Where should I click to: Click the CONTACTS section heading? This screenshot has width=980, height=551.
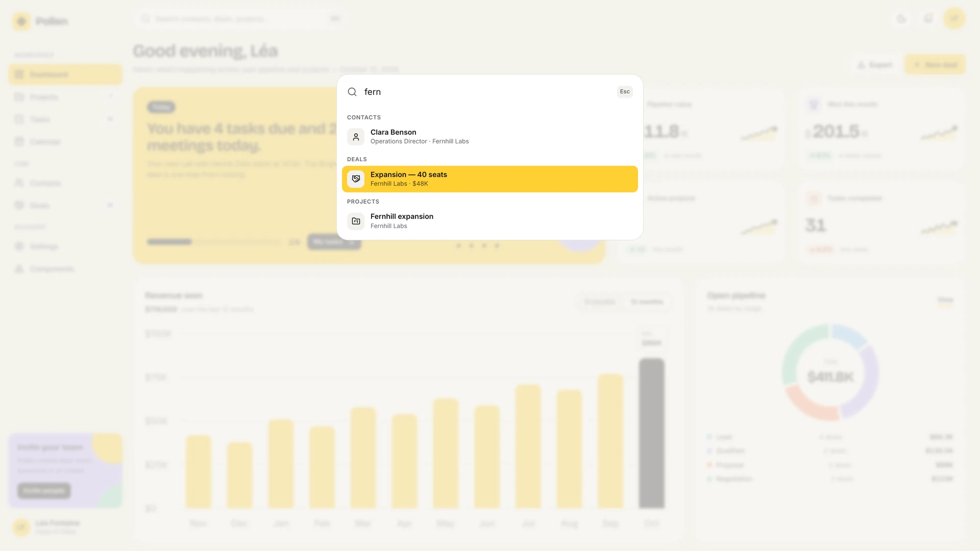(x=364, y=117)
